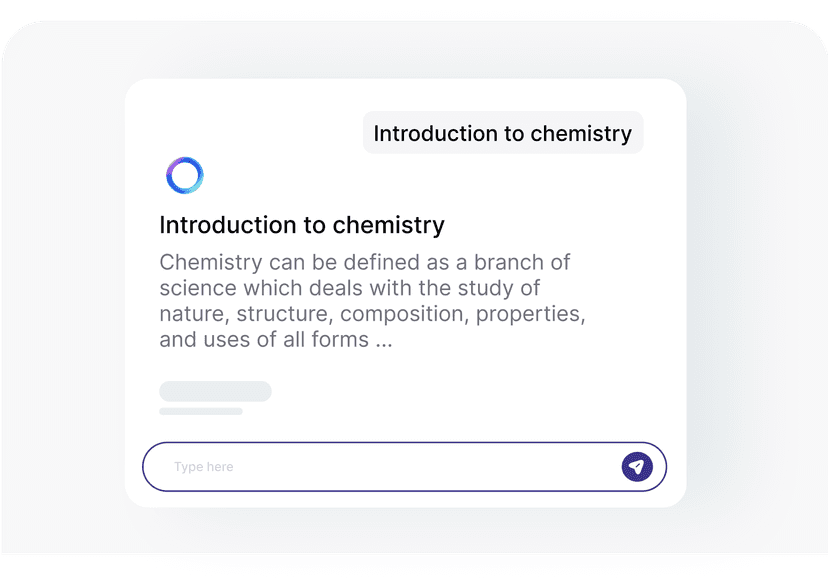Click the word "properties" in the answer
This screenshot has width=828, height=586.
tap(530, 315)
